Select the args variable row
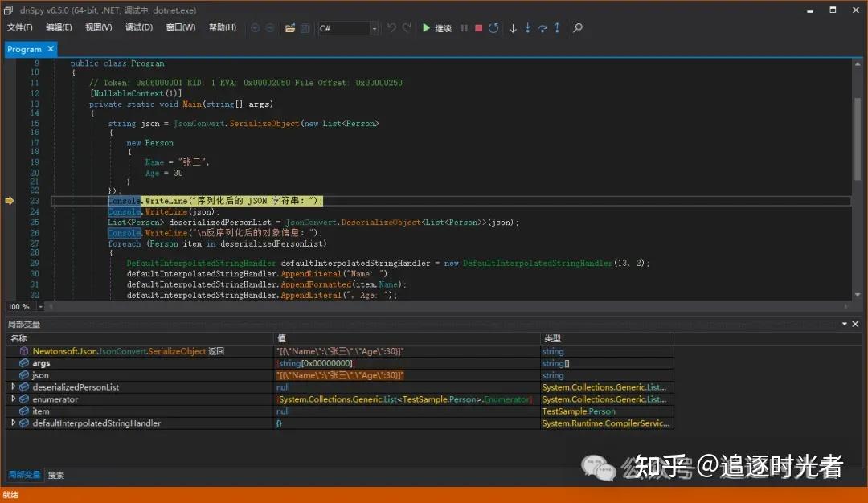 [340, 363]
